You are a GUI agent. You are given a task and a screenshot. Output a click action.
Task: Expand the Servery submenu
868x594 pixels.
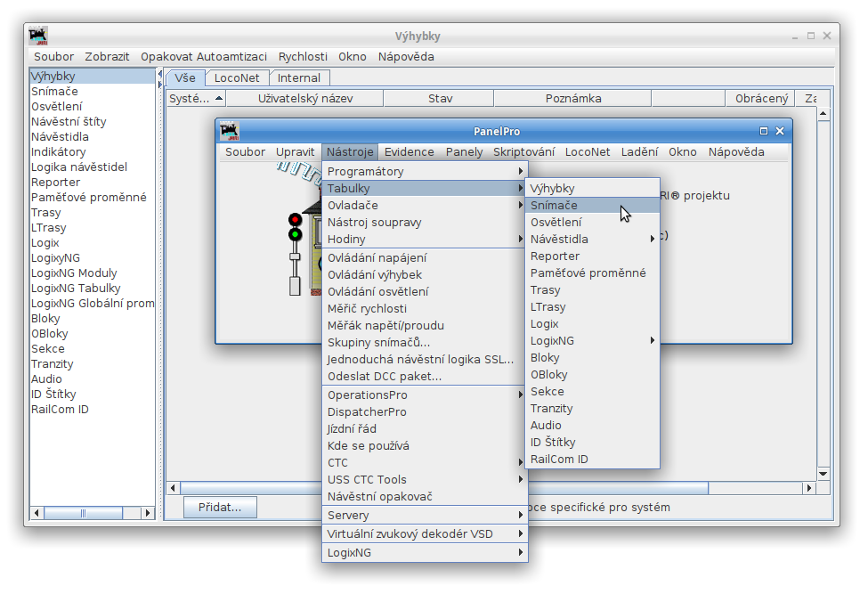(425, 516)
